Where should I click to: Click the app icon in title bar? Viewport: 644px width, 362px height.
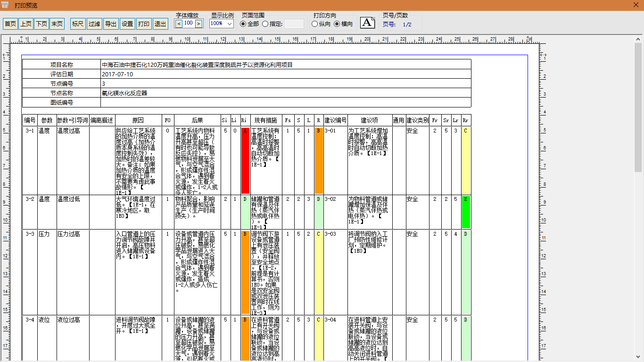tap(5, 5)
